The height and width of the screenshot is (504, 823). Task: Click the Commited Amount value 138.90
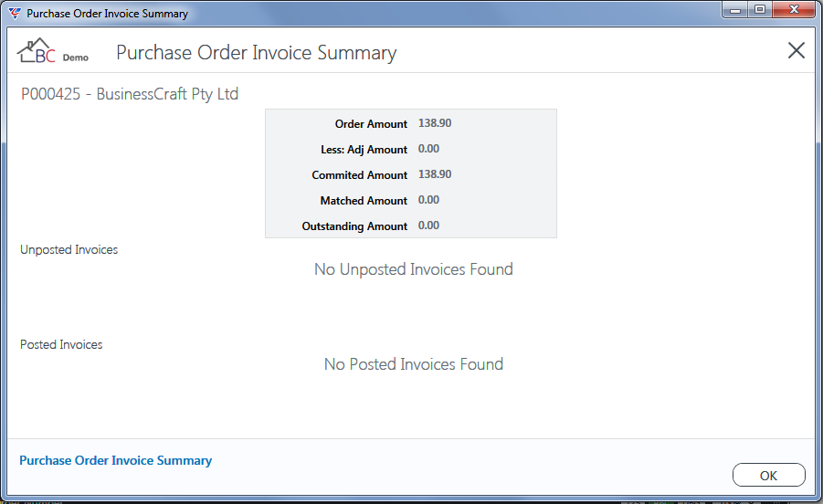(435, 174)
